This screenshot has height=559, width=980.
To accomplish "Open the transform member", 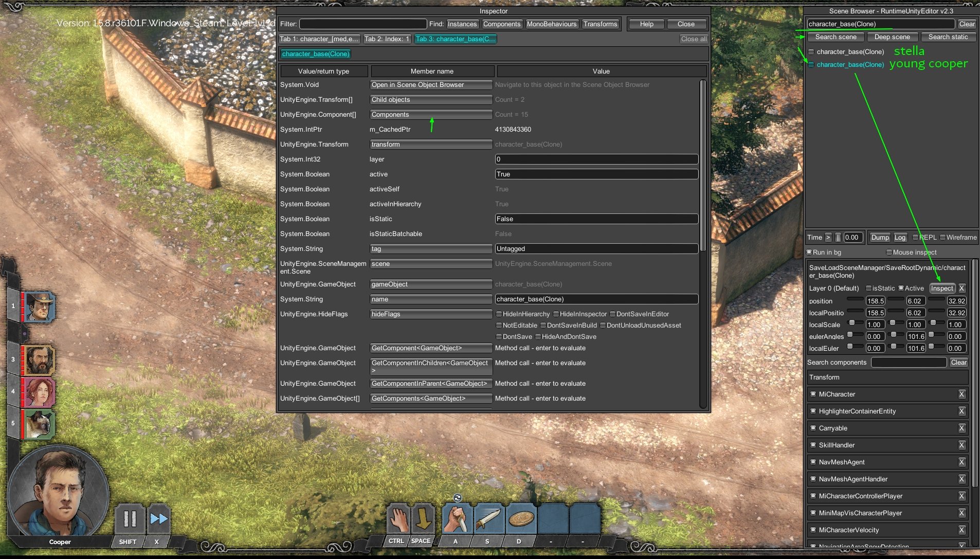I will point(431,145).
